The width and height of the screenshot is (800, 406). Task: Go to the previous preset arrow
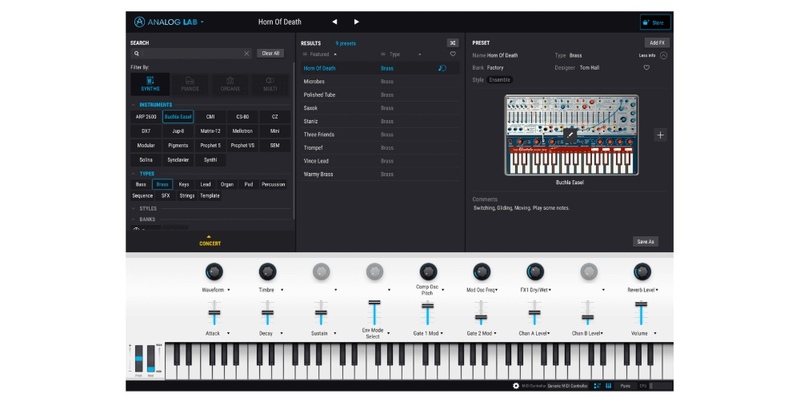click(335, 22)
